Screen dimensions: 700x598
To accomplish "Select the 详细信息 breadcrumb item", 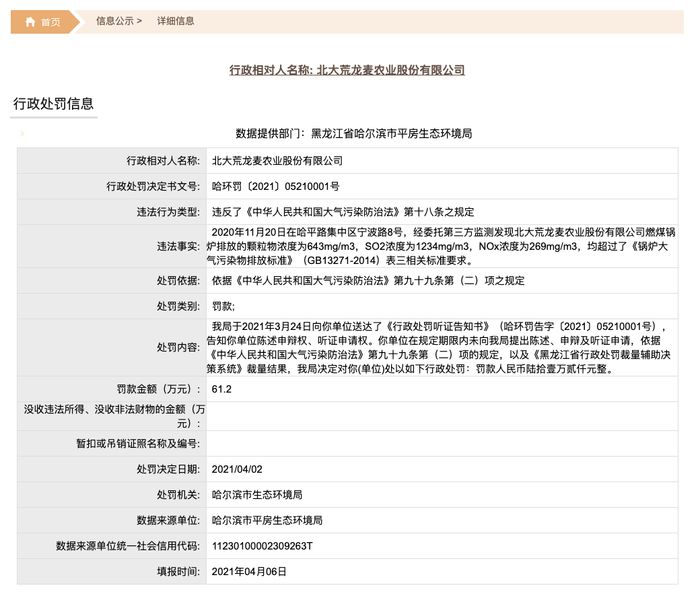I will (x=176, y=21).
